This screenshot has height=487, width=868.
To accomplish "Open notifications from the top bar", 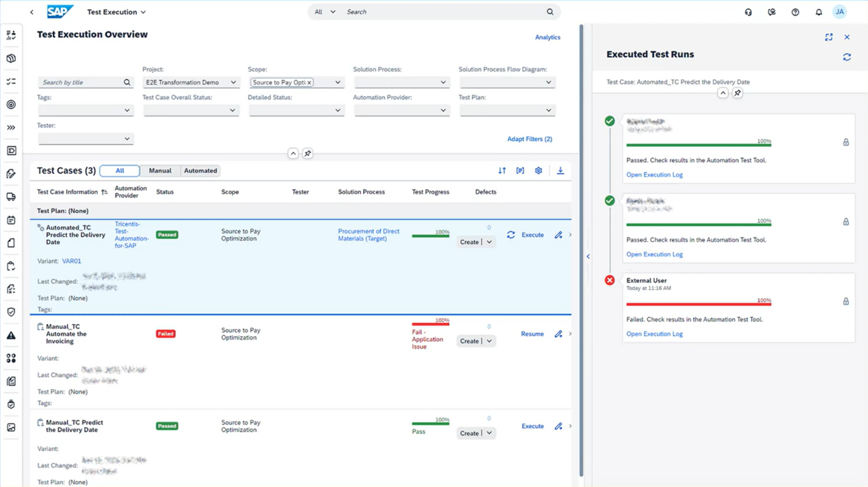I will pos(818,11).
